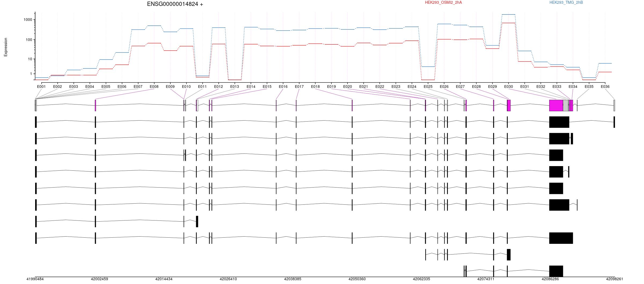Viewport: 644px width, 284px height.
Task: Click exon label E021
Action: (364, 87)
